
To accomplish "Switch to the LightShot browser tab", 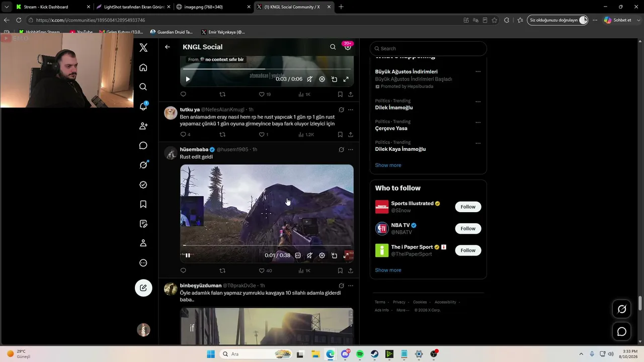I will click(133, 7).
